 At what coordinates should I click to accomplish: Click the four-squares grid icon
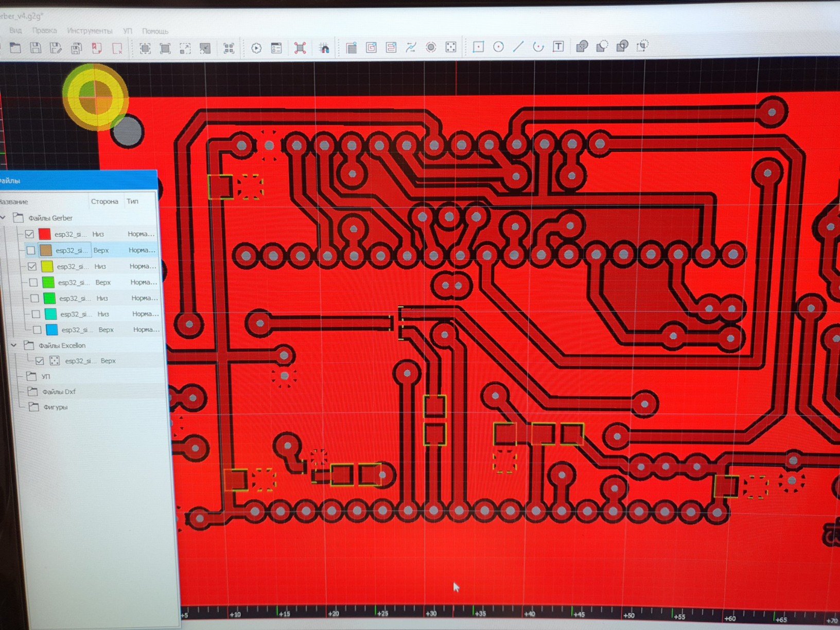[229, 49]
